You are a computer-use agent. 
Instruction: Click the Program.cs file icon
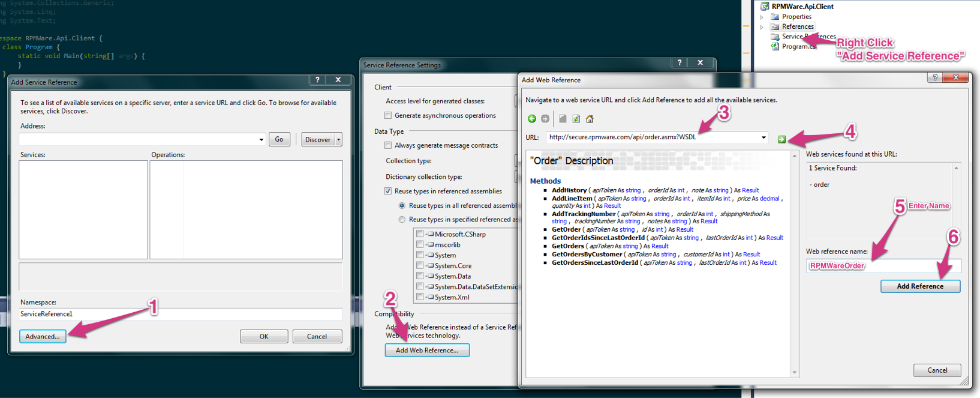[775, 46]
